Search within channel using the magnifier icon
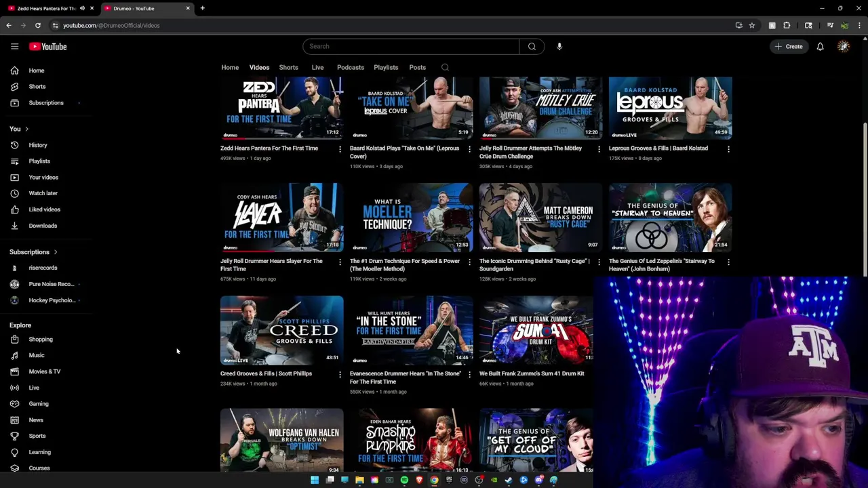The width and height of the screenshot is (868, 488). 445,67
